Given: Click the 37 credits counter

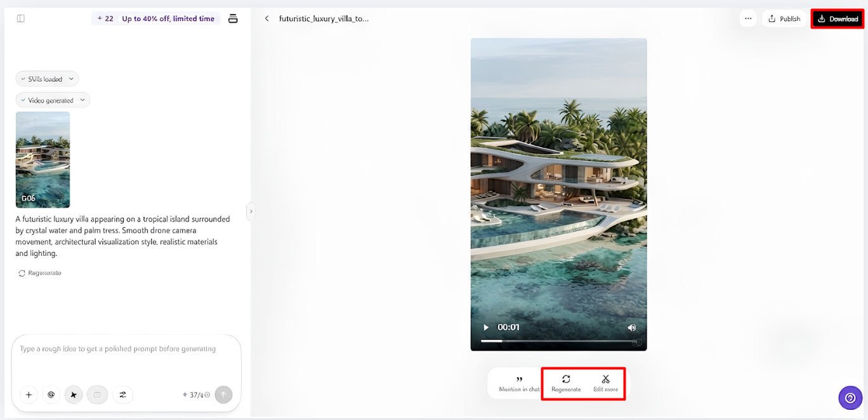Looking at the screenshot, I should (x=196, y=395).
